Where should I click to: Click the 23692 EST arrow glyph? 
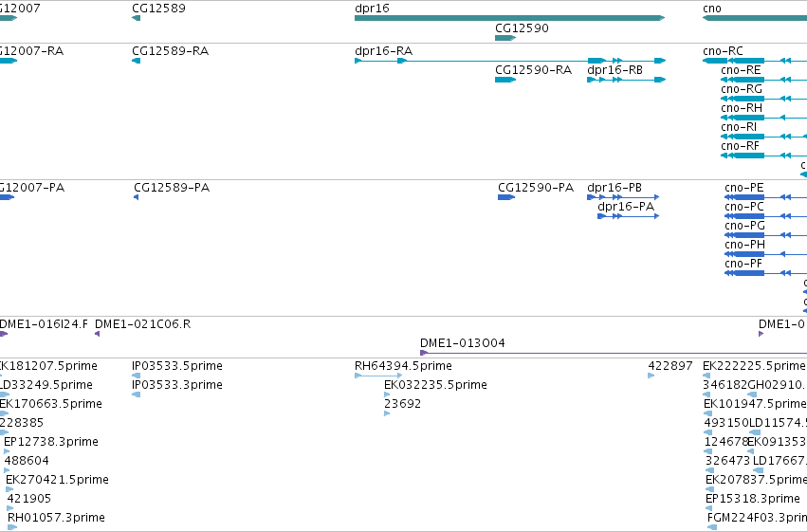[387, 413]
